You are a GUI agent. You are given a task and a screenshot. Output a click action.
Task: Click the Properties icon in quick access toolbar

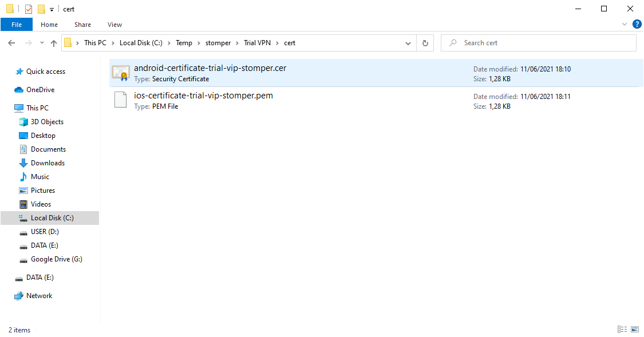coord(29,9)
